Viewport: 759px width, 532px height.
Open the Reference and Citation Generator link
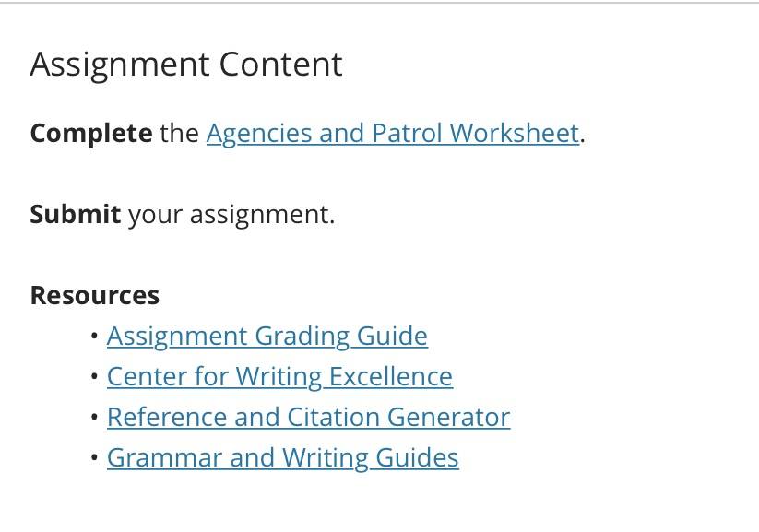point(309,417)
